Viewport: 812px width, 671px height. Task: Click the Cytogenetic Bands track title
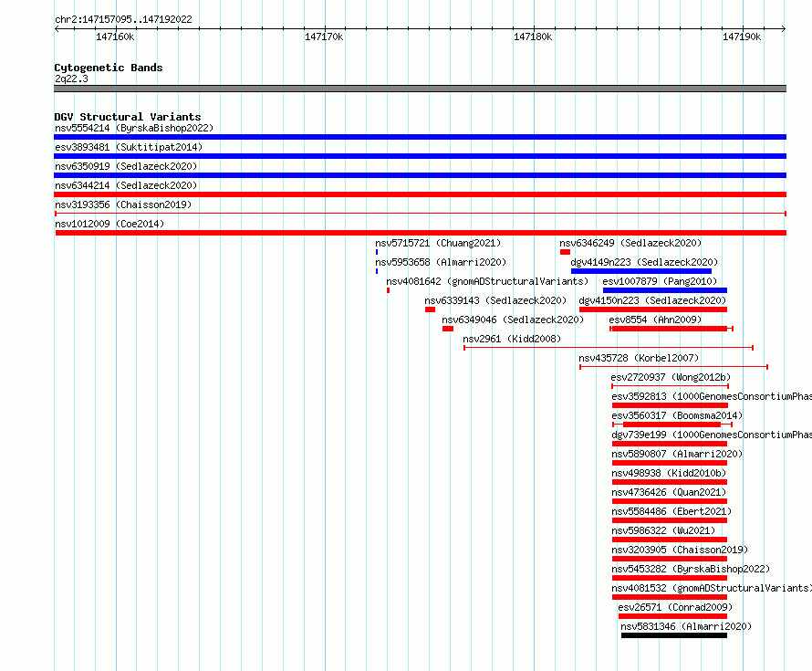tap(109, 68)
